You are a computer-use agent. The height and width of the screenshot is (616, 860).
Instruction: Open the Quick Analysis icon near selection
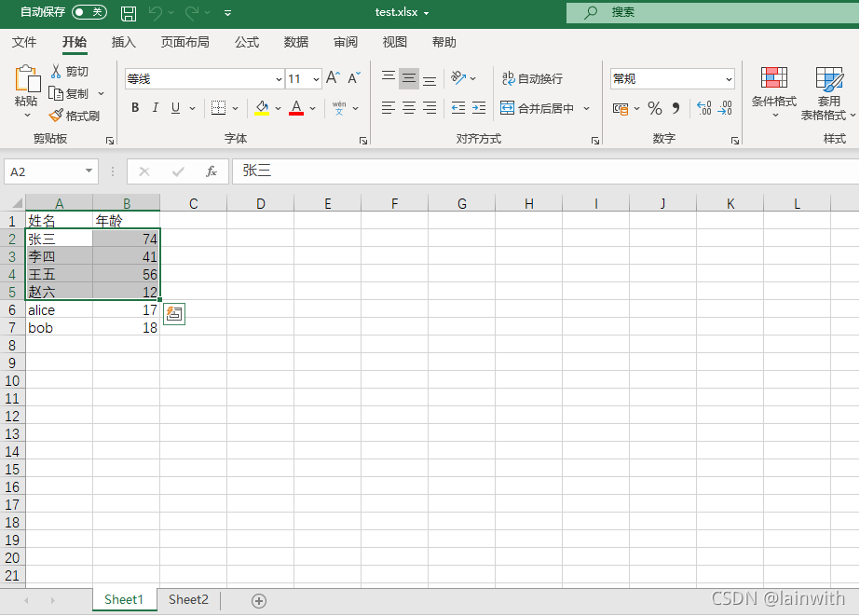coord(173,314)
